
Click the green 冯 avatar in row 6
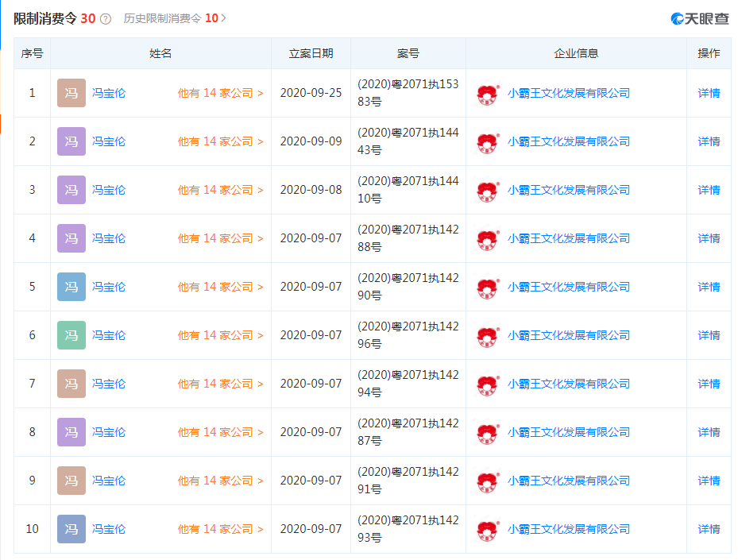click(x=71, y=335)
